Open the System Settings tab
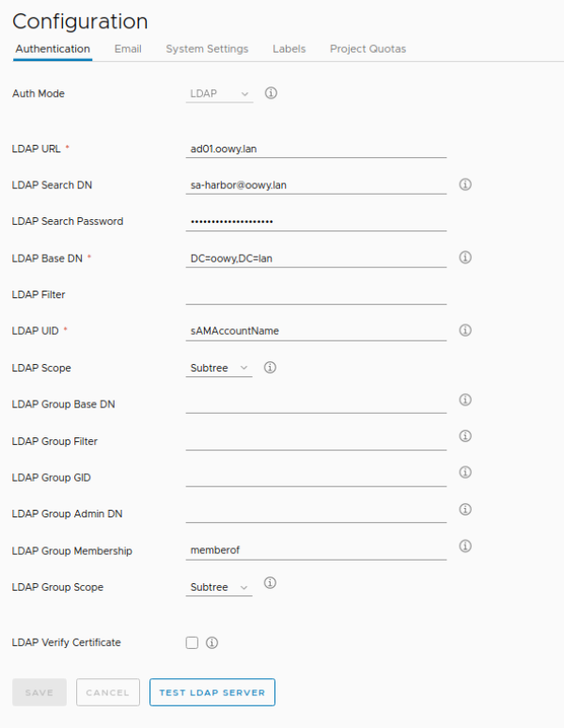This screenshot has width=564, height=728. point(207,49)
